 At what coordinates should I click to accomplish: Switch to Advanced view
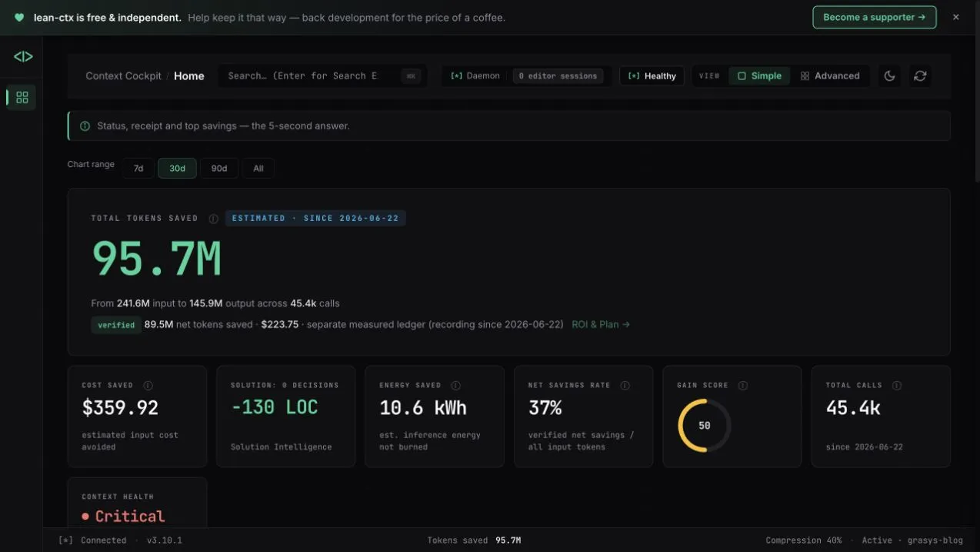tap(830, 75)
